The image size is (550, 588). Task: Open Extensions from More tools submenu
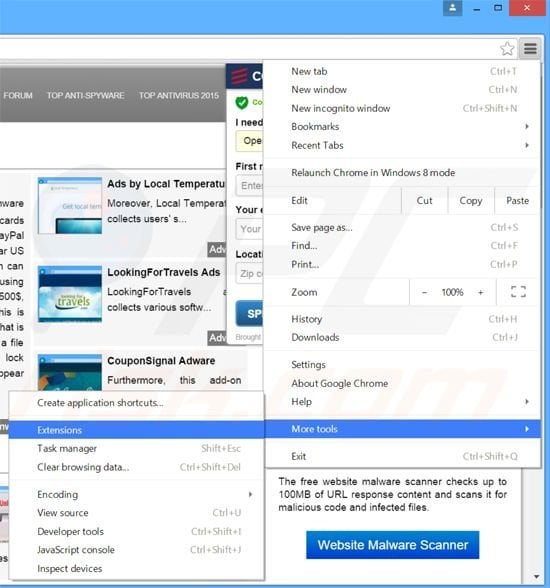(x=136, y=430)
